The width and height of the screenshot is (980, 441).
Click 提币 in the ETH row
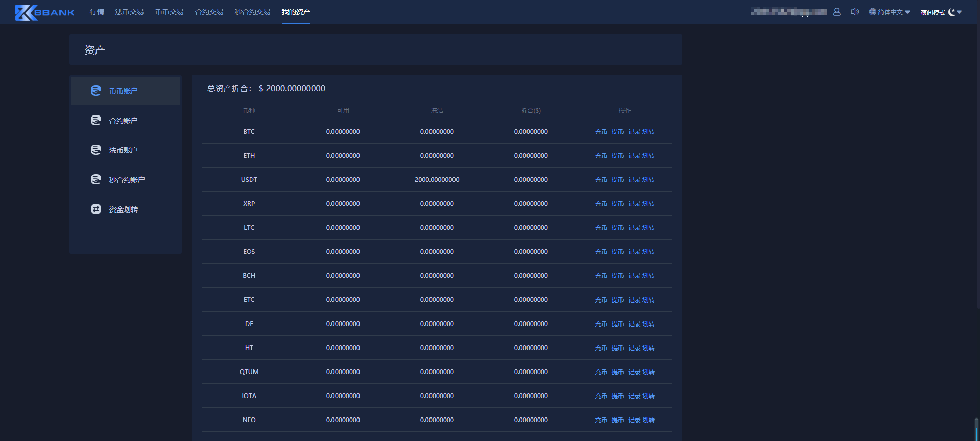point(618,156)
